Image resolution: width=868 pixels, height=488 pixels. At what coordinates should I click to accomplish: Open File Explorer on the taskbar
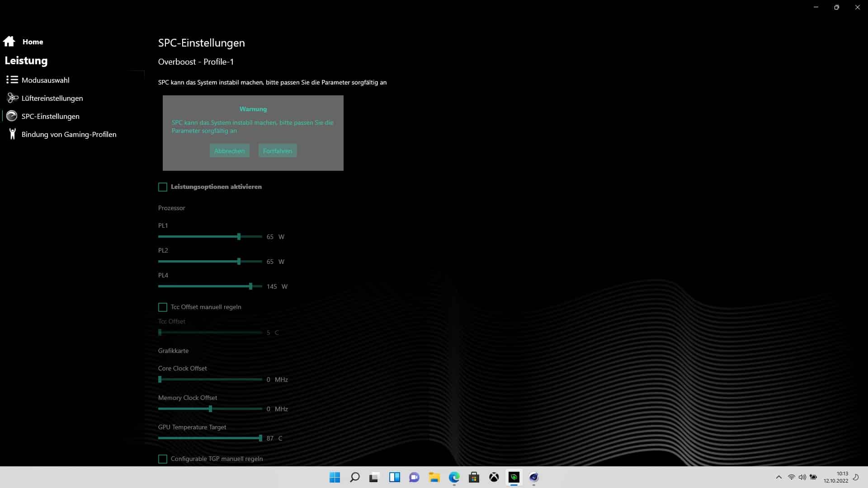click(x=434, y=477)
